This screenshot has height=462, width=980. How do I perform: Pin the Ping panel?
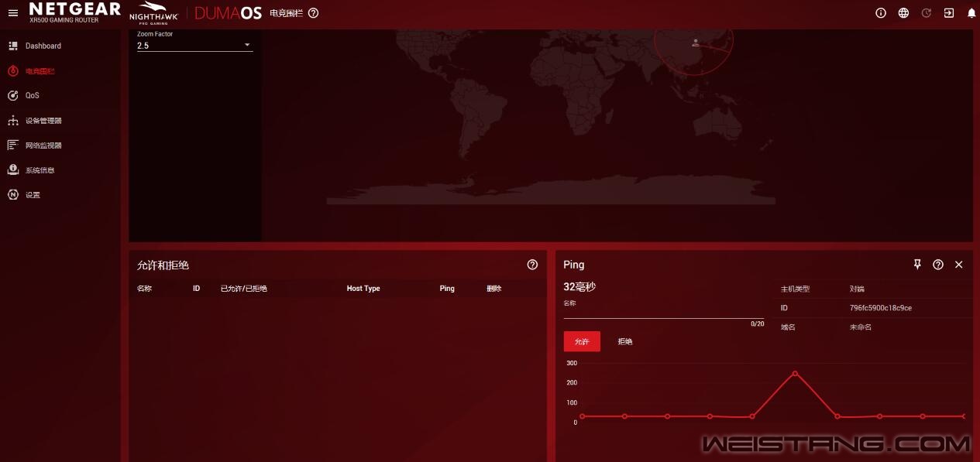point(917,265)
